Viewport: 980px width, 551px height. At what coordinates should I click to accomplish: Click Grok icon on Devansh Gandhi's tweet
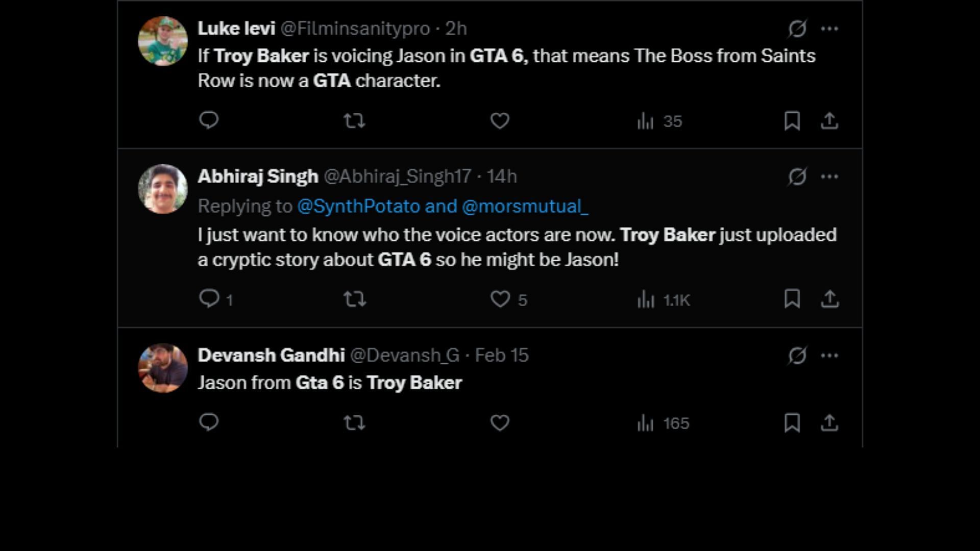click(x=797, y=356)
